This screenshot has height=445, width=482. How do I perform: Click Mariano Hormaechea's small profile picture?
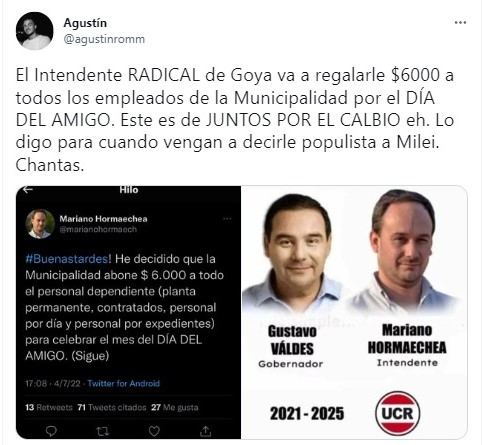(x=40, y=224)
